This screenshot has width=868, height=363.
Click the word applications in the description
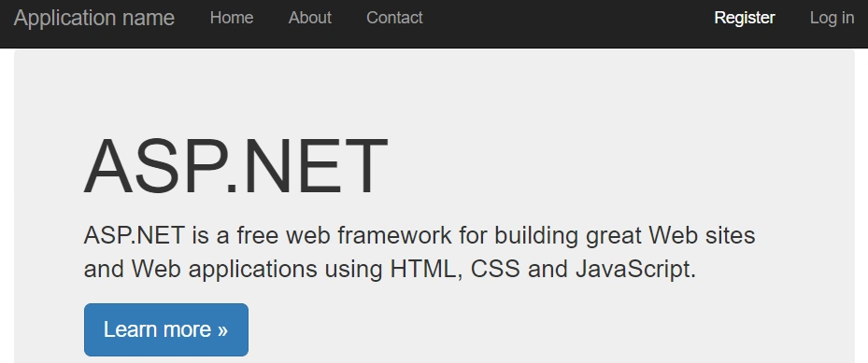[x=253, y=270]
